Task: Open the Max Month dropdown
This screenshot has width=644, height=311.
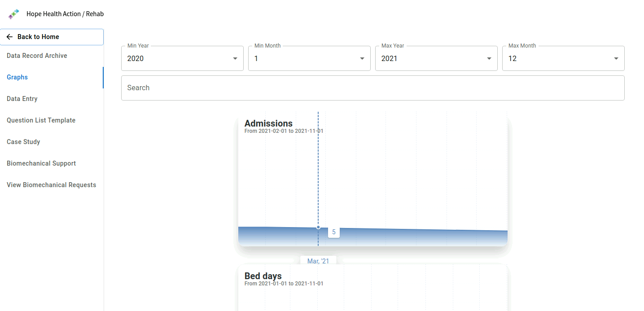Action: point(563,58)
